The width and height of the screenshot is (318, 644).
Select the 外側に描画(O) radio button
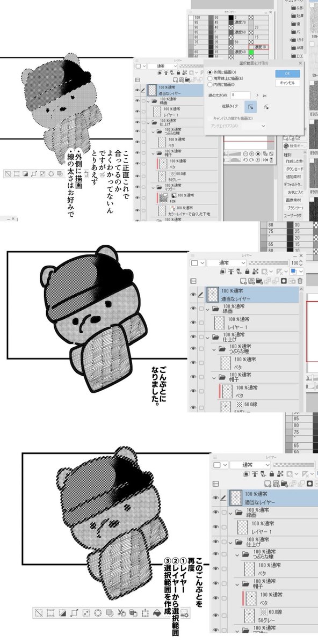209,72
